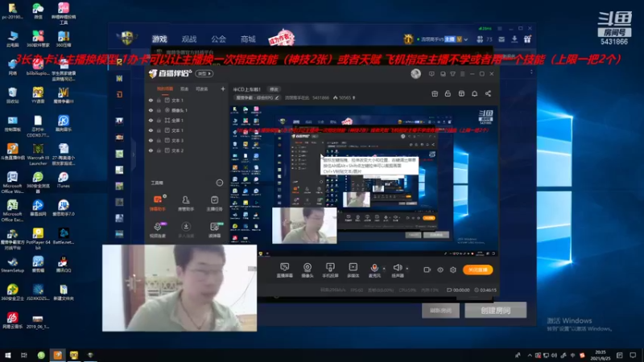This screenshot has height=362, width=644.
Task: Click the record video camera icon
Action: pos(427,269)
